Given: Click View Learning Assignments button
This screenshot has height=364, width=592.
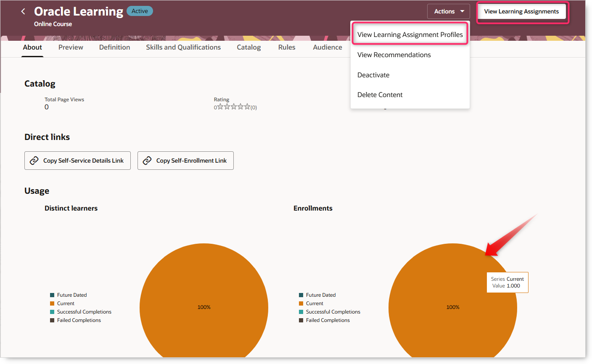Looking at the screenshot, I should click(521, 11).
